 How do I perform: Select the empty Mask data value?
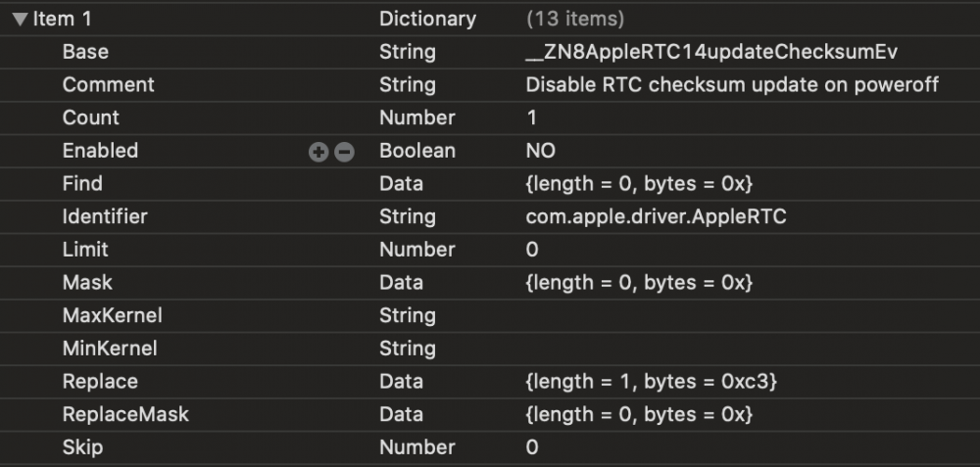click(x=639, y=283)
